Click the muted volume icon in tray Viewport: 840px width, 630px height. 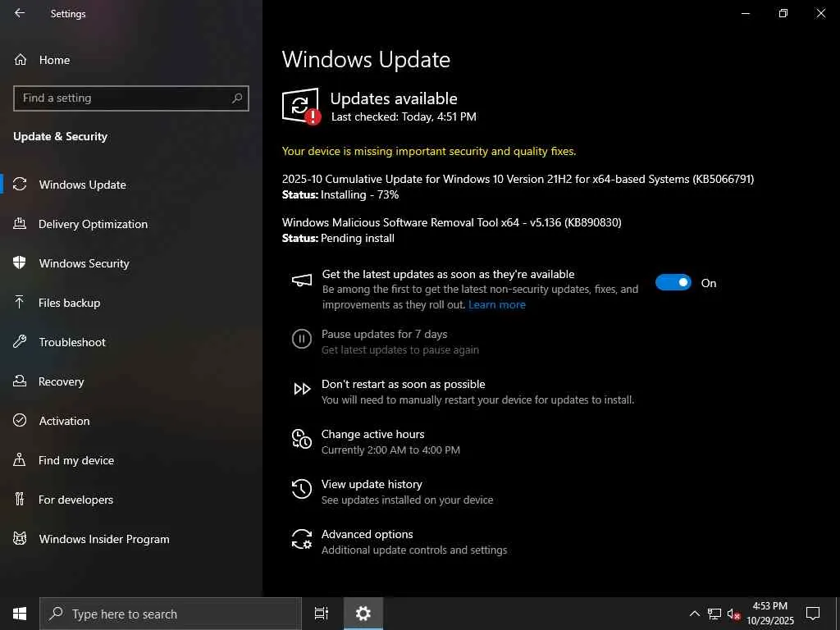coord(733,614)
